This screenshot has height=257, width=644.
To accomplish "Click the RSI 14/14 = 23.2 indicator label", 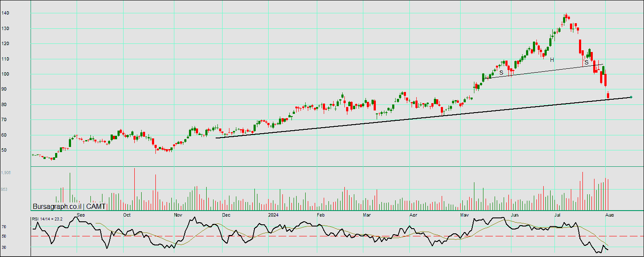I will [x=47, y=219].
